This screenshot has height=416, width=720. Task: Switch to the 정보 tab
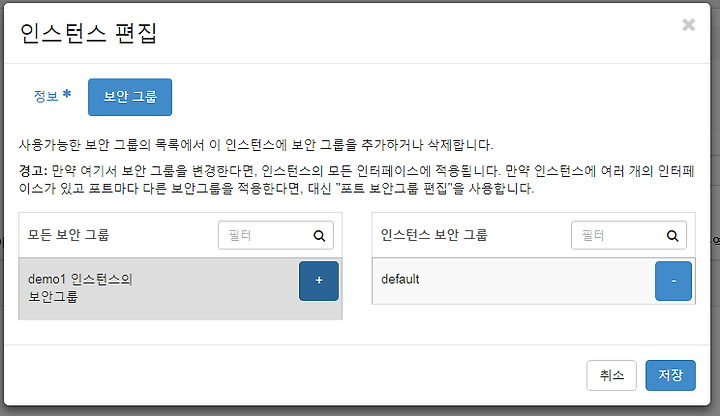click(52, 96)
